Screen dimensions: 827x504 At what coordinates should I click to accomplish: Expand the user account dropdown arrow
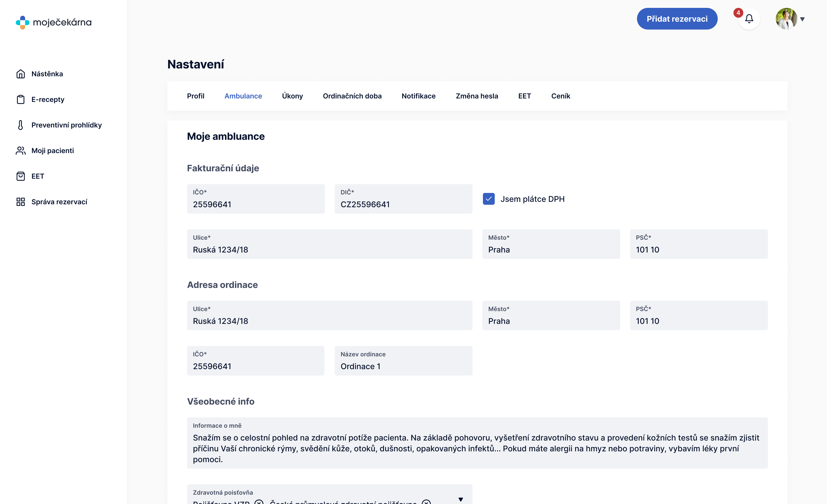click(x=802, y=19)
